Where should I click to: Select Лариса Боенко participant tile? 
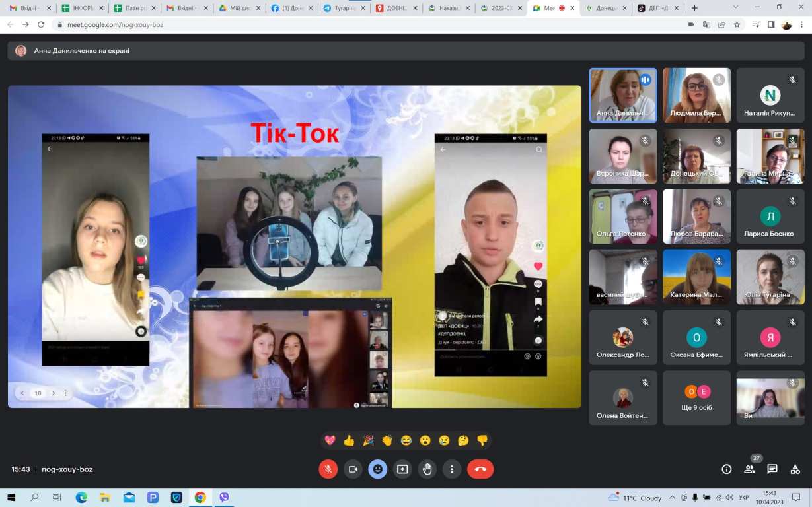click(x=770, y=217)
